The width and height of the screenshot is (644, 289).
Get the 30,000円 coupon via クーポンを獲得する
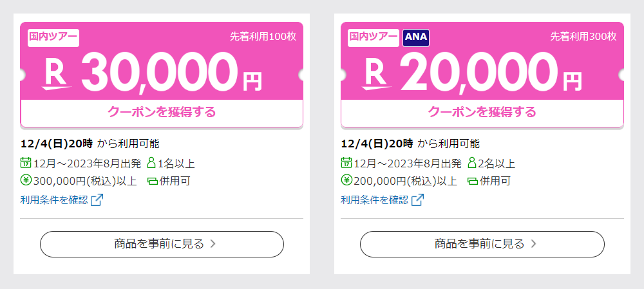tap(162, 112)
